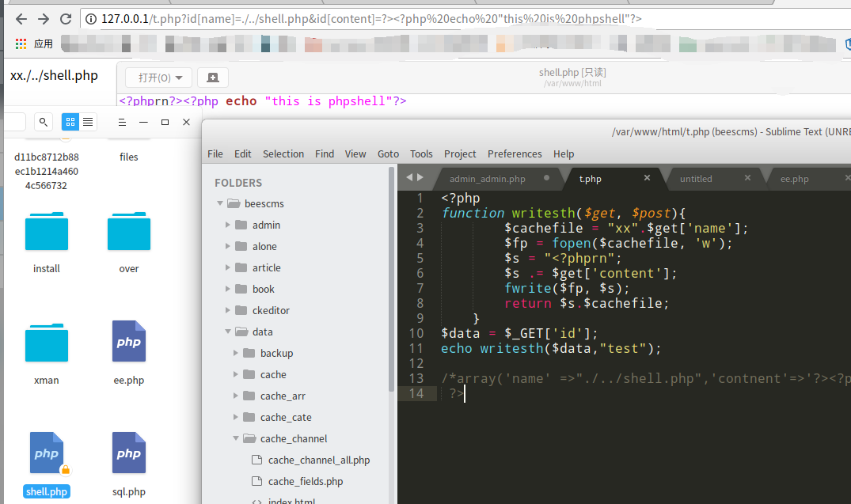The image size is (851, 504).
Task: Expand the ckeditor folder
Action: (x=228, y=310)
